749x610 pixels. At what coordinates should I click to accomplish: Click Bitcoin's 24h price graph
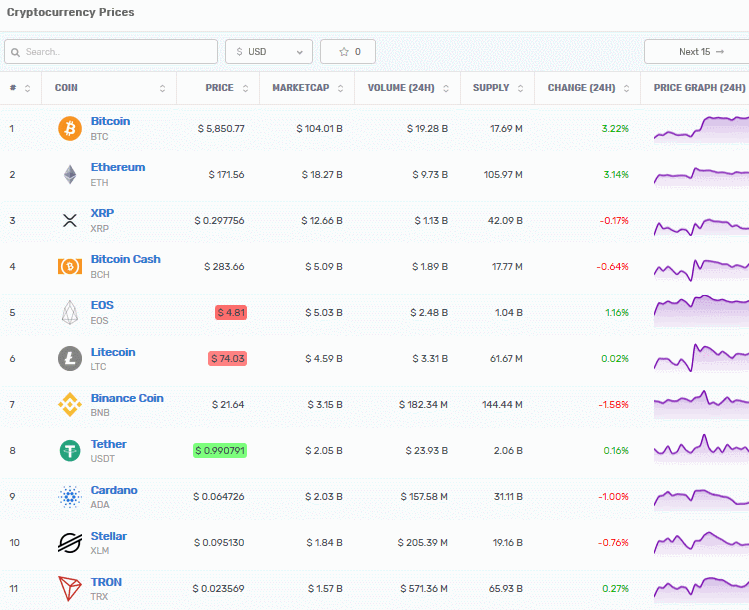(701, 129)
